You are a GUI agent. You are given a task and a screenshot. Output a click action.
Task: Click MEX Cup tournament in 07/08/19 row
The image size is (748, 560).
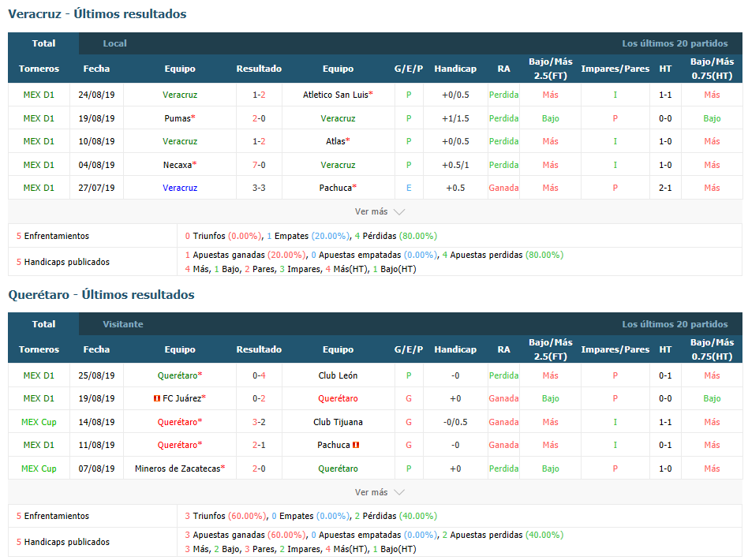[x=39, y=469]
